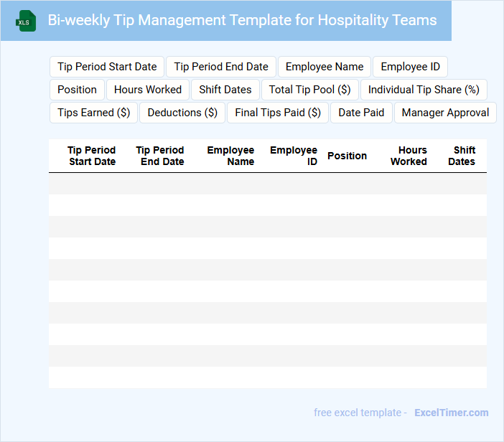Click the green XLS file icon
504x442 pixels.
point(27,21)
